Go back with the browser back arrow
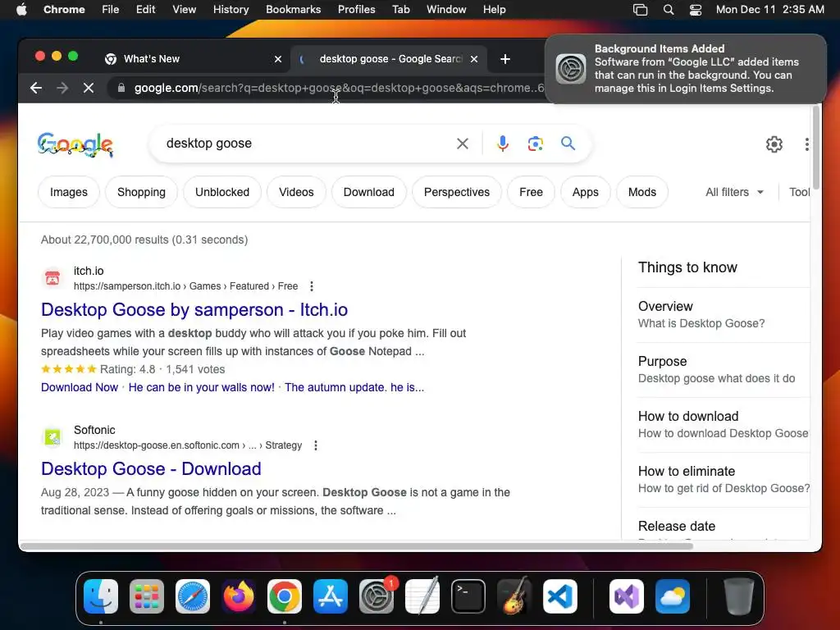The width and height of the screenshot is (840, 630). tap(36, 88)
